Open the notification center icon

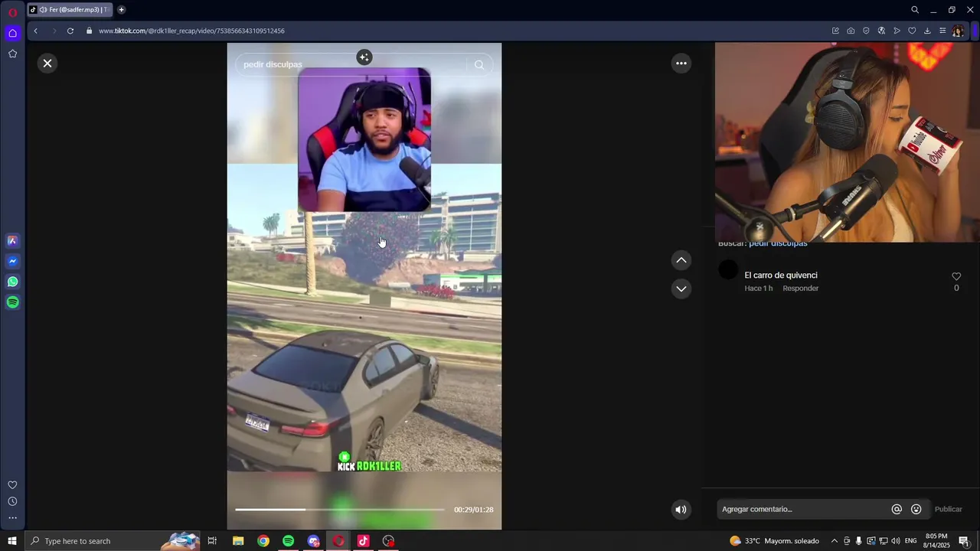click(x=964, y=541)
